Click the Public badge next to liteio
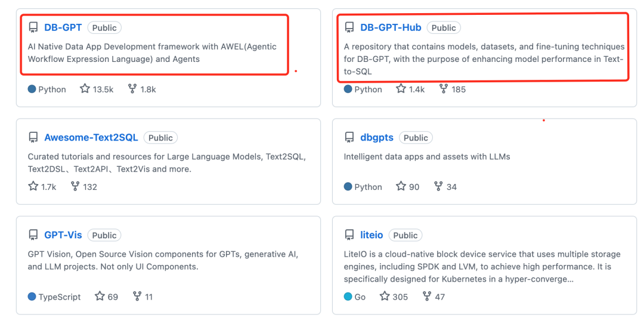The height and width of the screenshot is (321, 644). point(405,235)
